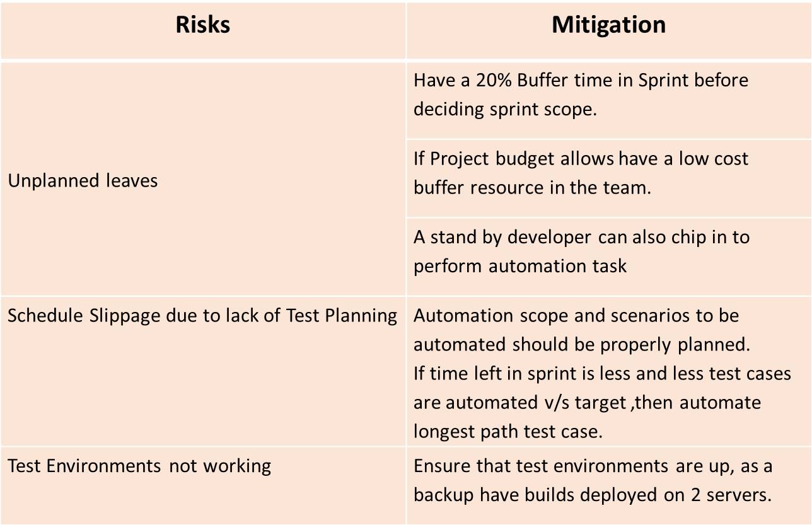Click the words 'If Project budget allows'

pos(514,159)
